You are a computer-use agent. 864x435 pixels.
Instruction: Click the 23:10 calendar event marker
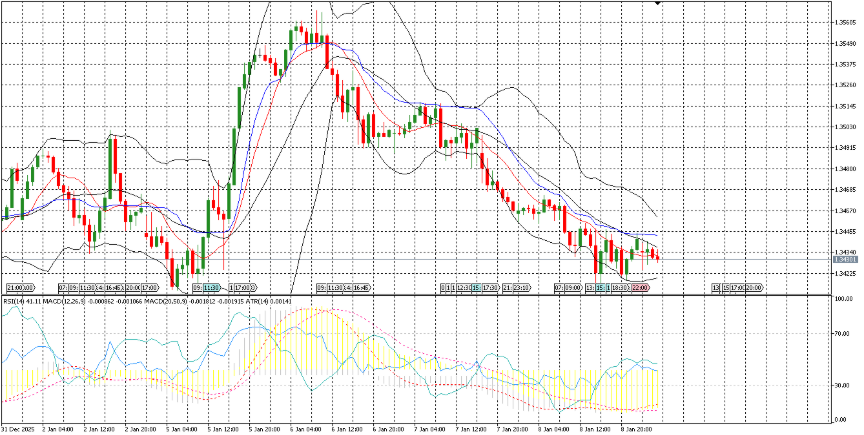pos(516,288)
